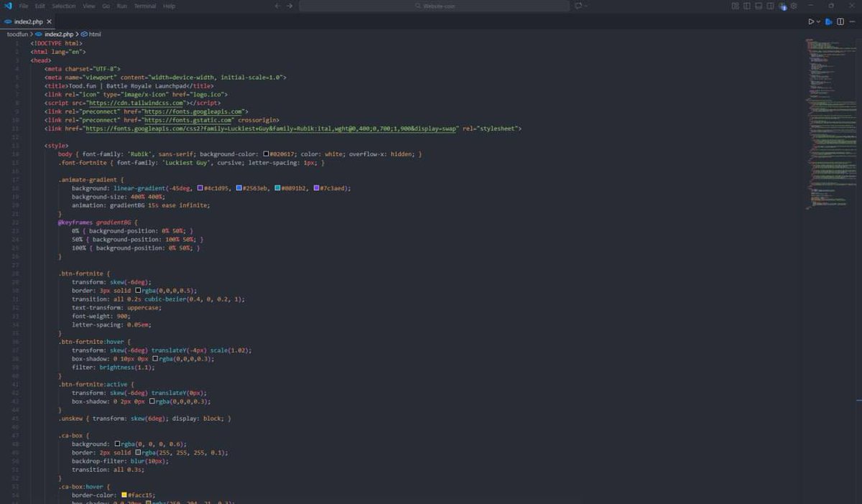Go forward with the navigation arrow
862x504 pixels.
click(289, 6)
